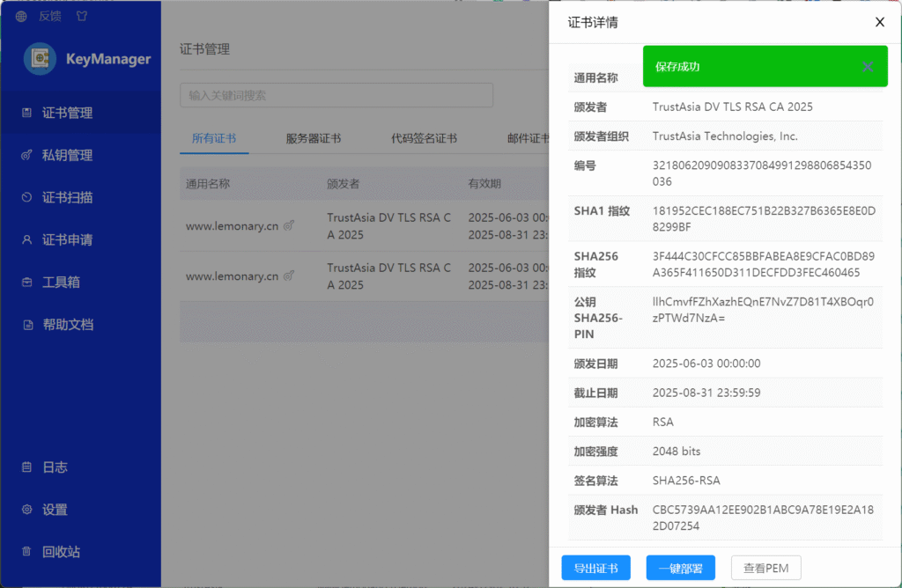The width and height of the screenshot is (902, 588).
Task: Open the 日志 log page
Action: (x=55, y=467)
